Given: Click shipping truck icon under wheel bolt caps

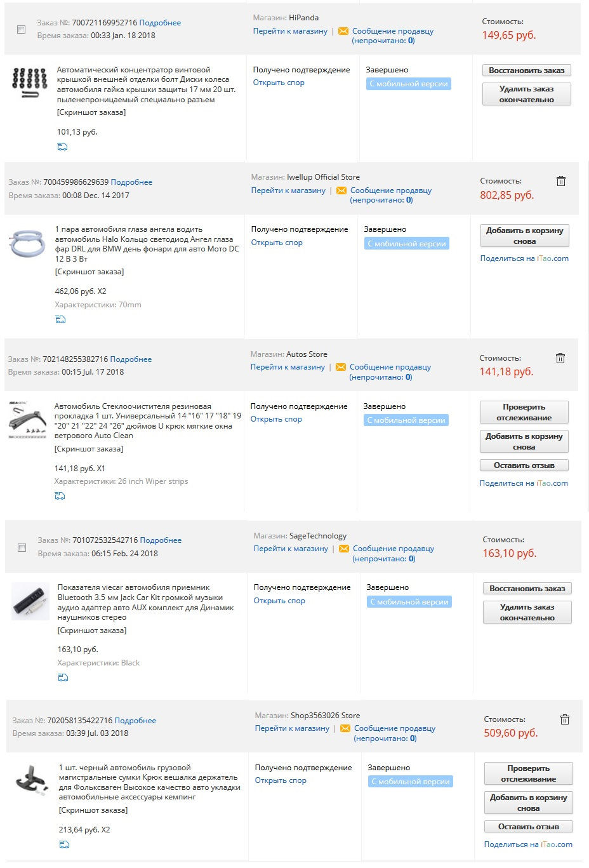Looking at the screenshot, I should click(62, 147).
